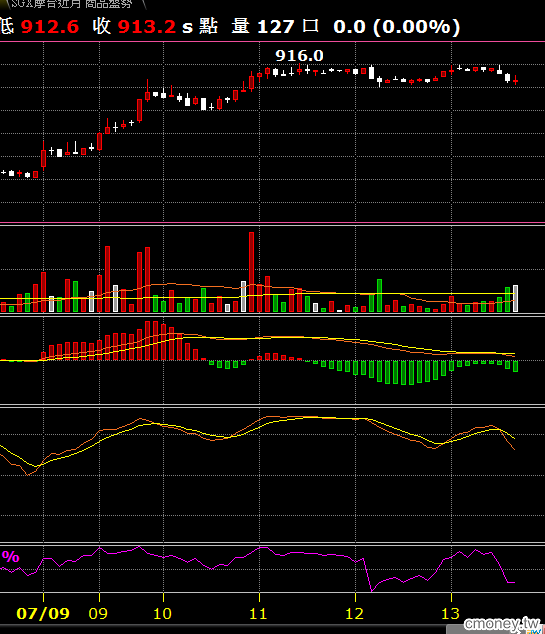Select the 12 hour time axis label
The height and width of the screenshot is (634, 545).
(355, 613)
